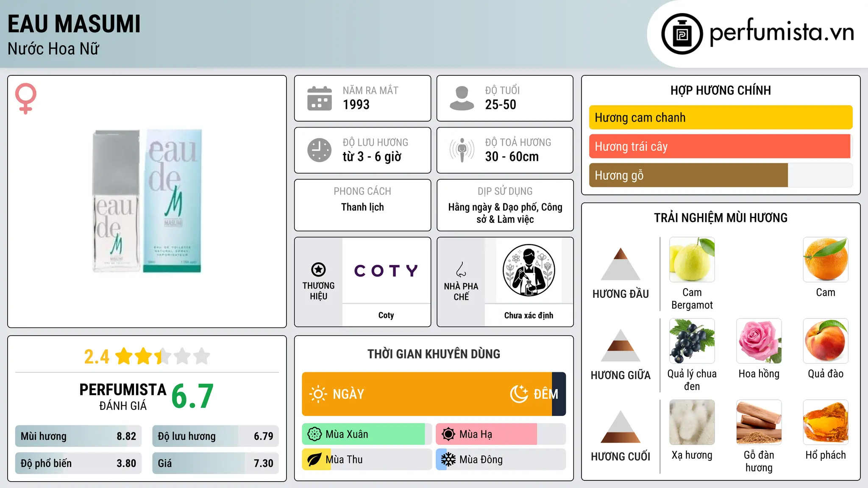The width and height of the screenshot is (868, 488).
Task: Click the star badge icon above Thương hiệu
Action: (x=318, y=269)
